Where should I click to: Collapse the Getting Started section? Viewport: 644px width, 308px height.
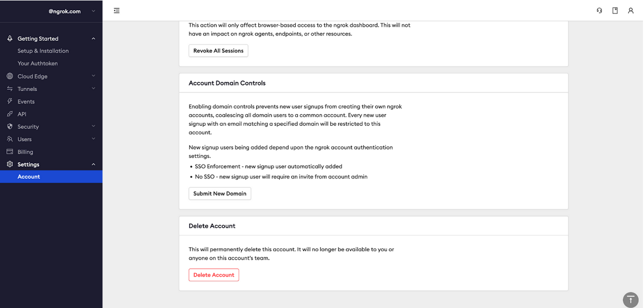click(93, 38)
